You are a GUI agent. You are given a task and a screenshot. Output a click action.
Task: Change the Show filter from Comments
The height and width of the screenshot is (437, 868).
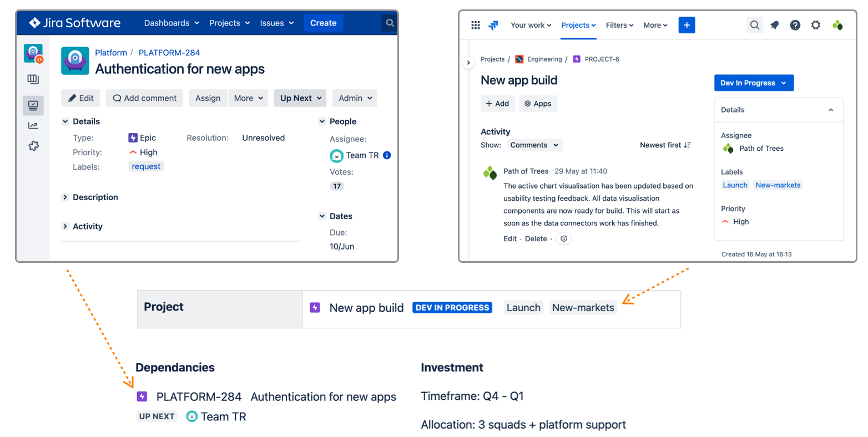534,145
